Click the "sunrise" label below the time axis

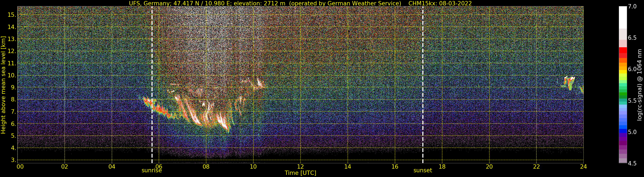pos(152,171)
